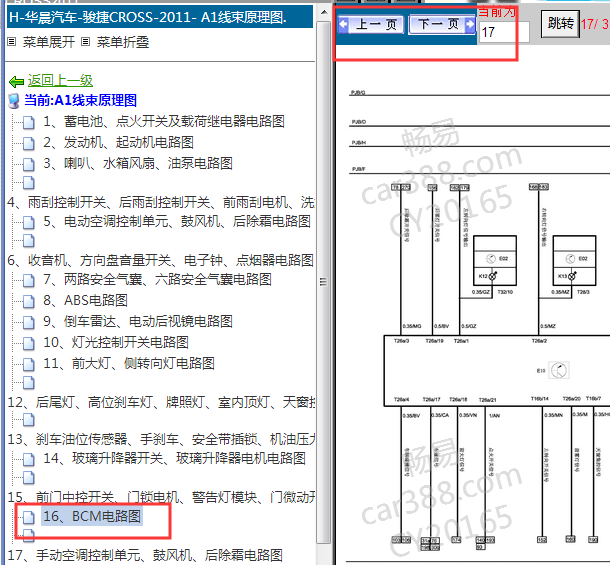Go to next page with 下一页 button
The height and width of the screenshot is (565, 610).
(442, 25)
